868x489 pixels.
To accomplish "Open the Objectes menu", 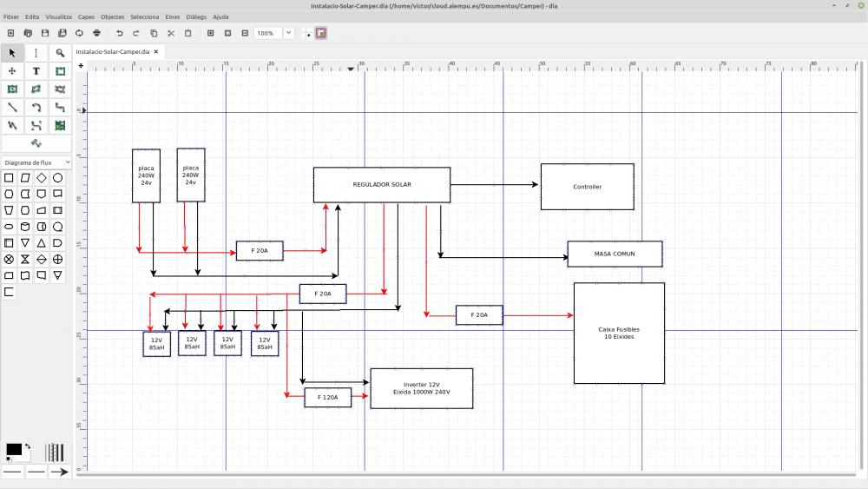I will tap(112, 17).
